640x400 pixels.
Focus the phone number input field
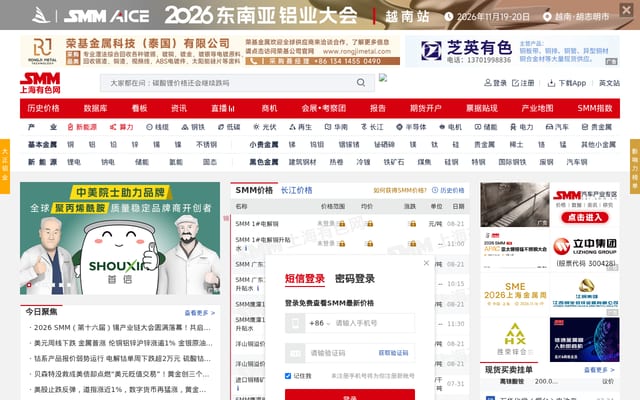pos(374,323)
